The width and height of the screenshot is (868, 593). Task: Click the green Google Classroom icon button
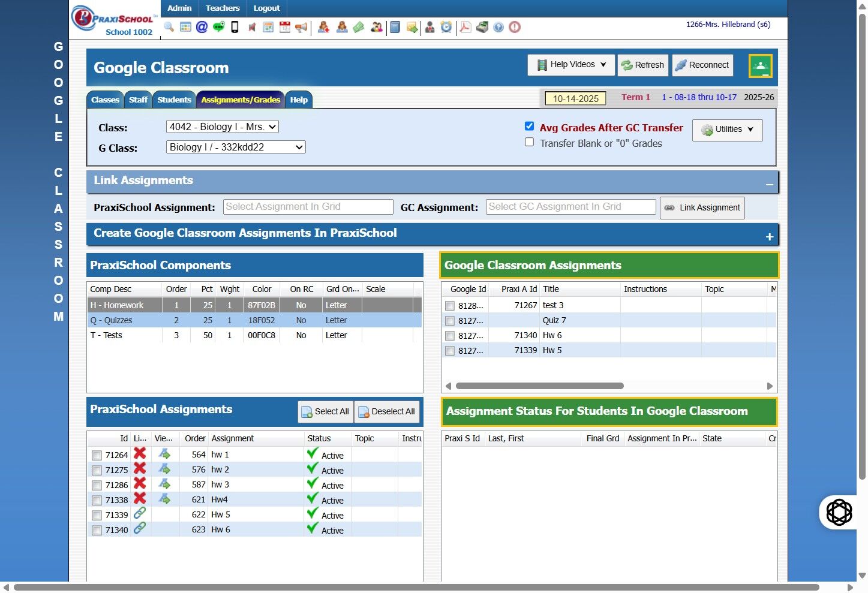pos(760,66)
